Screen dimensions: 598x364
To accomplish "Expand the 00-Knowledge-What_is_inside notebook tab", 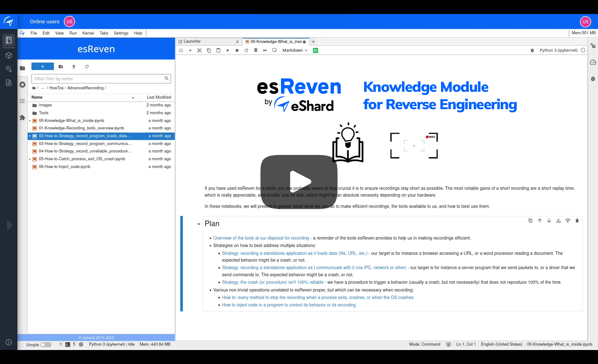I will [275, 41].
